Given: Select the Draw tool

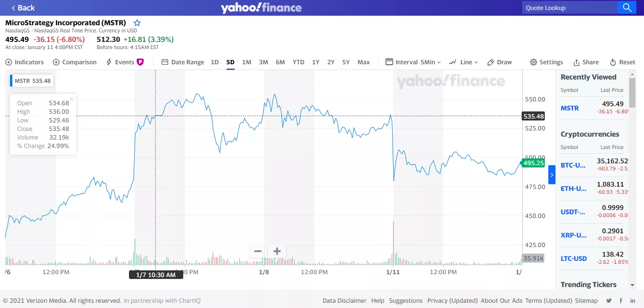Looking at the screenshot, I should tap(499, 62).
